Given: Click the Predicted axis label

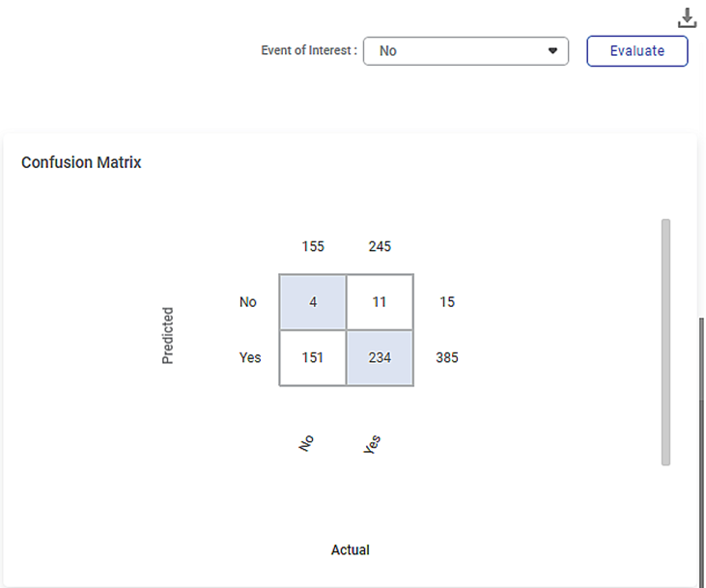Looking at the screenshot, I should [167, 335].
